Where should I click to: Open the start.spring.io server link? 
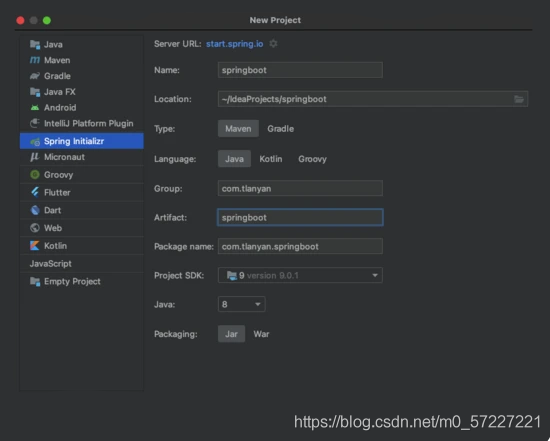click(x=235, y=44)
